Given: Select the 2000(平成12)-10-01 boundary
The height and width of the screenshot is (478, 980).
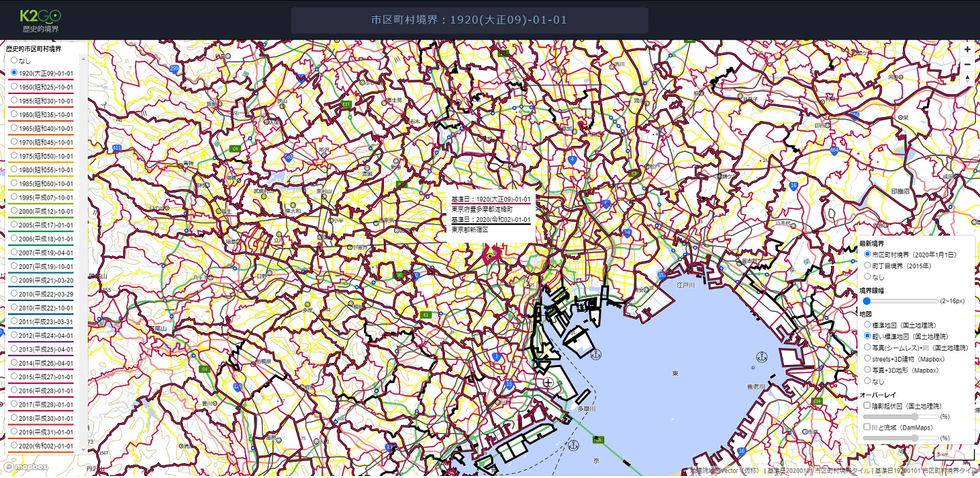Looking at the screenshot, I should tap(14, 211).
